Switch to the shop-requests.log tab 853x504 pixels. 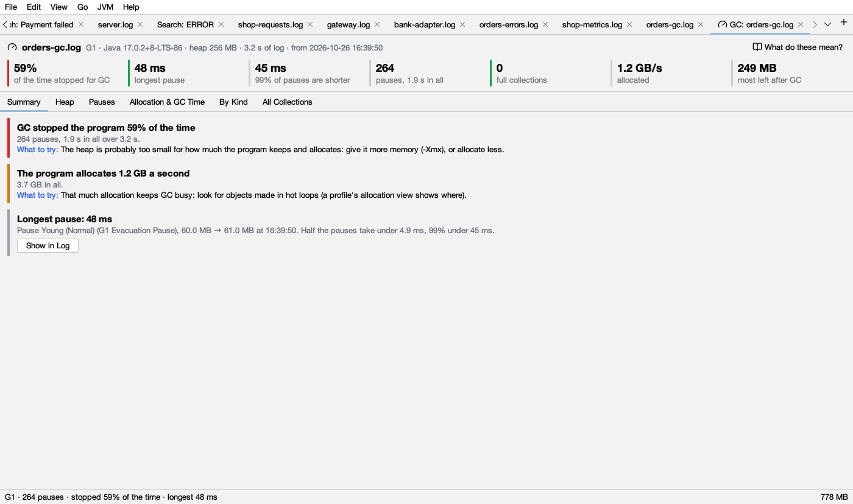[271, 24]
